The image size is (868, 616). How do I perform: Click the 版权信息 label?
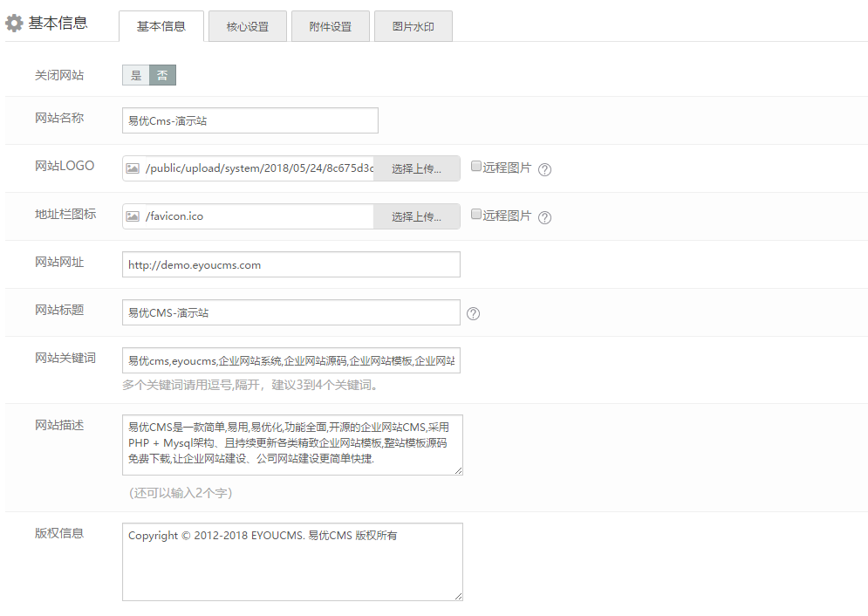coord(59,533)
